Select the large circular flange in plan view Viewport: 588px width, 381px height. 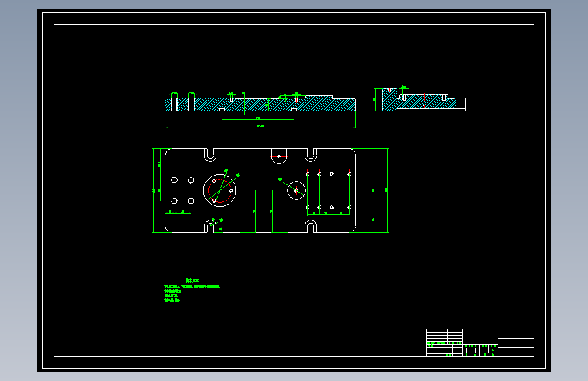pos(220,190)
